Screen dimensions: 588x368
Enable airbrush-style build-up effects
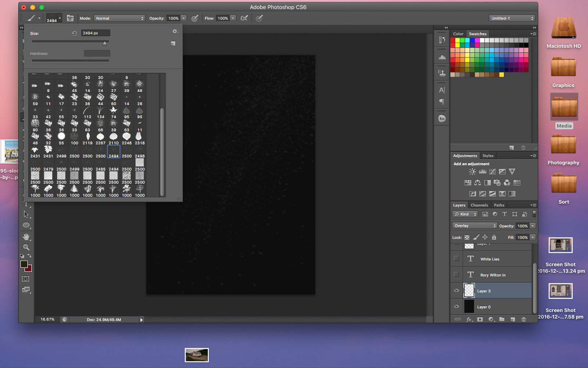(244, 18)
